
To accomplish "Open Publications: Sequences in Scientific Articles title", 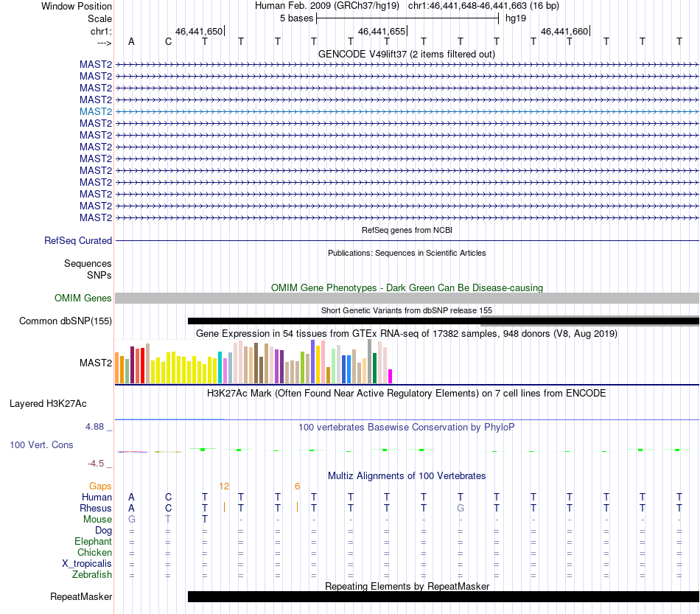I will click(x=407, y=253).
